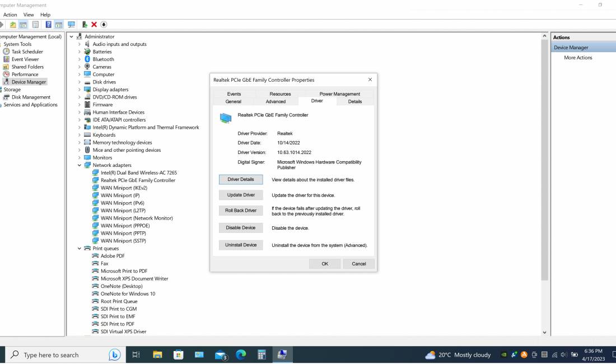Open the Mail app on the taskbar
The width and height of the screenshot is (616, 364).
click(221, 355)
